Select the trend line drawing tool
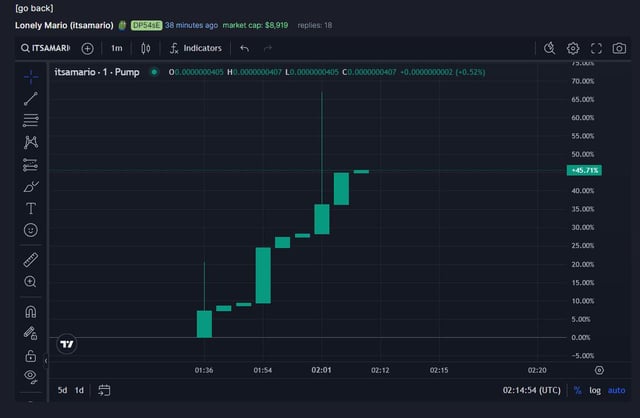This screenshot has width=640, height=418. (x=31, y=98)
